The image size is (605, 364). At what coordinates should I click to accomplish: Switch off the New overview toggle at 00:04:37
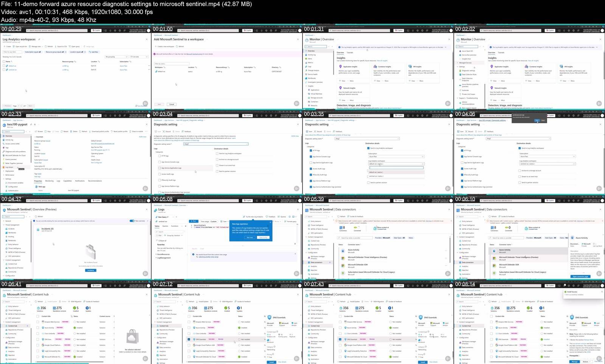tap(132, 221)
